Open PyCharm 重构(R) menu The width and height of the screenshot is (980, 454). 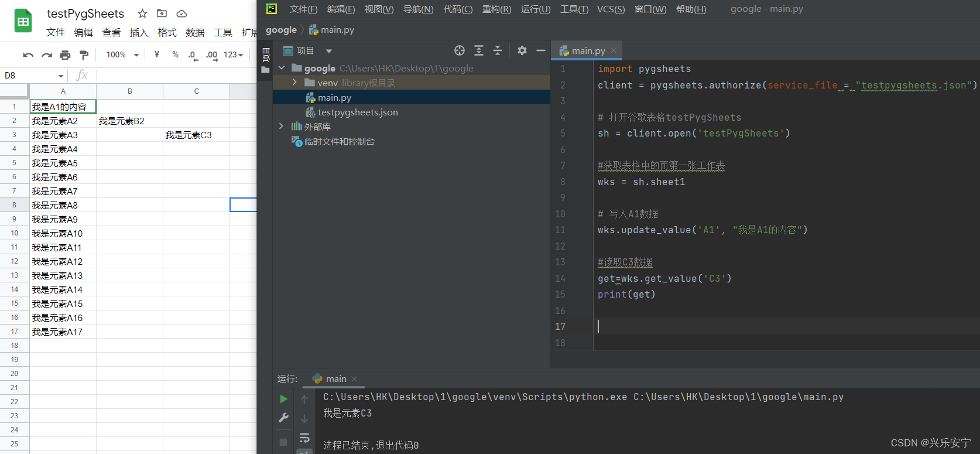point(496,9)
